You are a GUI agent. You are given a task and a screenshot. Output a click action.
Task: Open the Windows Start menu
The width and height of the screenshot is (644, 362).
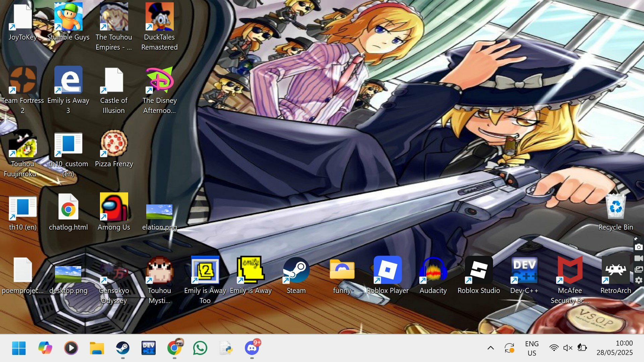tap(19, 348)
